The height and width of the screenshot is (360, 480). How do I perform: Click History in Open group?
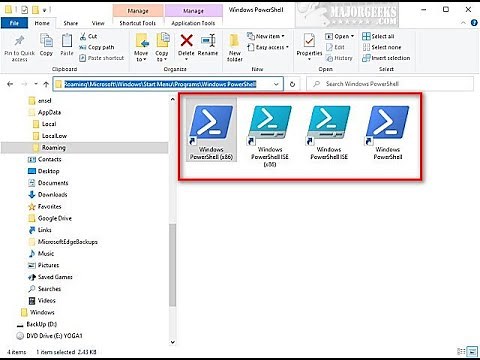click(x=339, y=58)
